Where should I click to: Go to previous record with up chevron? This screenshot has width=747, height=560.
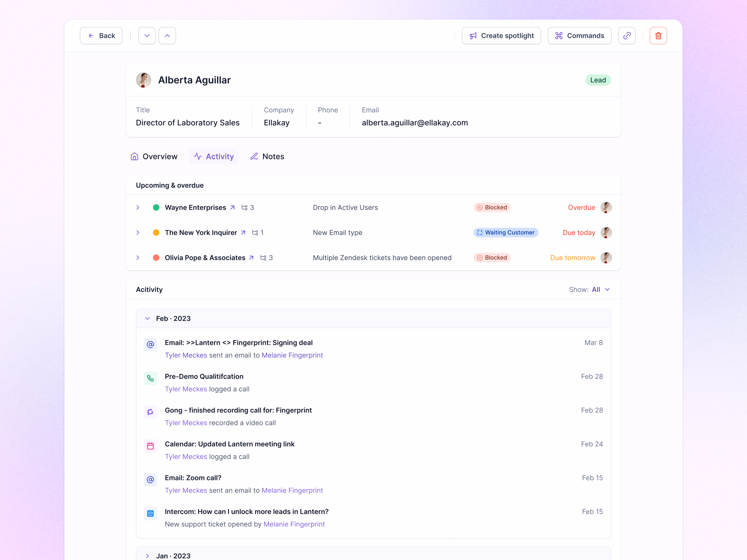tap(167, 35)
